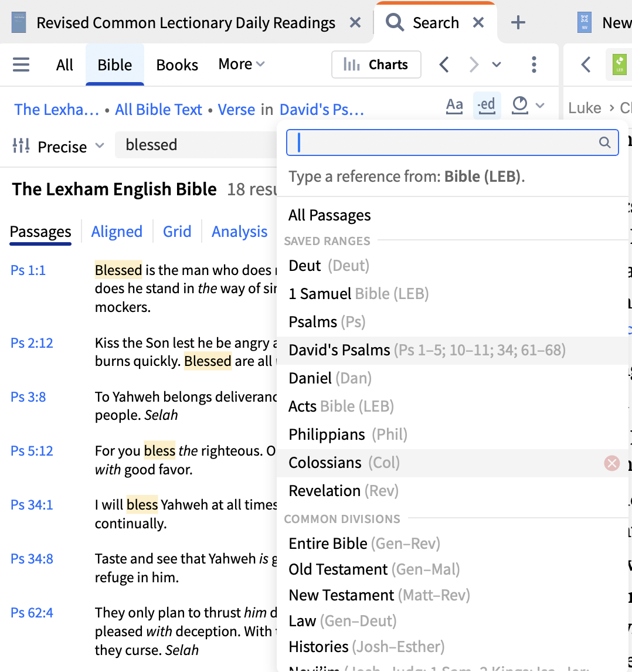Image resolution: width=632 pixels, height=672 pixels.
Task: Open the panel kebab menu
Action: 534,65
